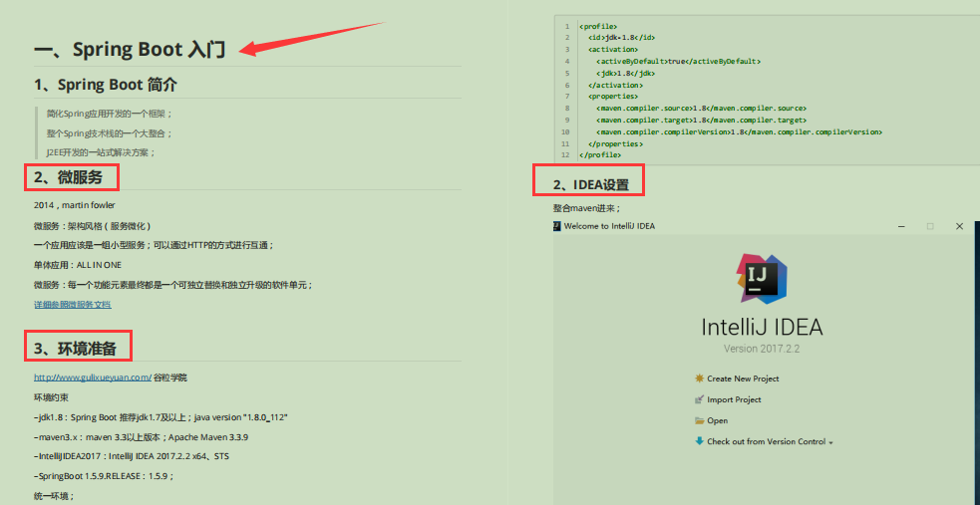Viewport: 980px width, 505px height.
Task: Click code line maven.compiler.compilerVersion
Action: pos(740,131)
